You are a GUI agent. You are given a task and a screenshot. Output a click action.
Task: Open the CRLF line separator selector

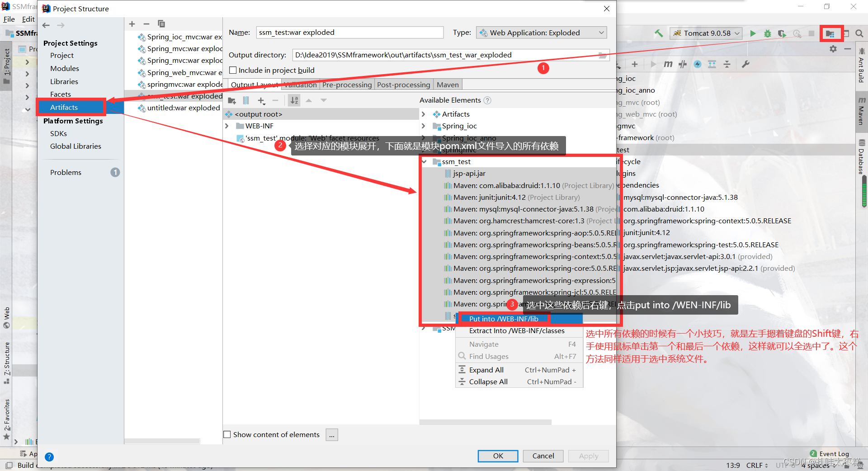point(757,465)
